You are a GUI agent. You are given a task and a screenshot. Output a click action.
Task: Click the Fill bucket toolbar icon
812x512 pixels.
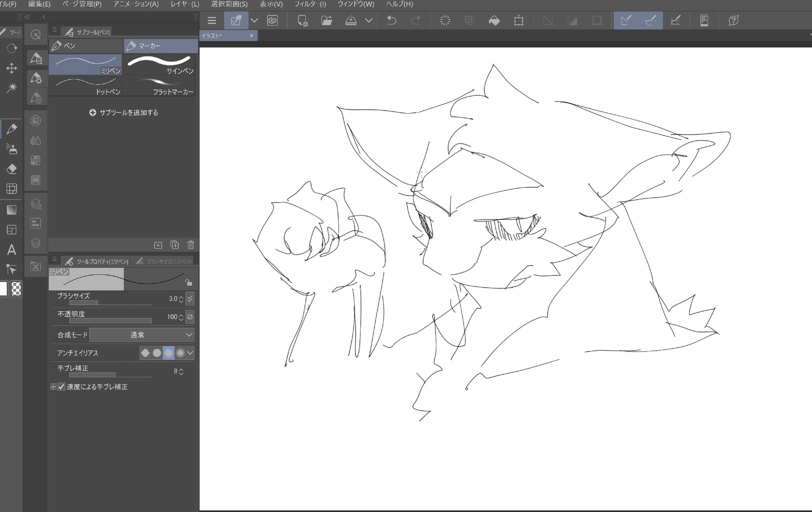pos(494,20)
